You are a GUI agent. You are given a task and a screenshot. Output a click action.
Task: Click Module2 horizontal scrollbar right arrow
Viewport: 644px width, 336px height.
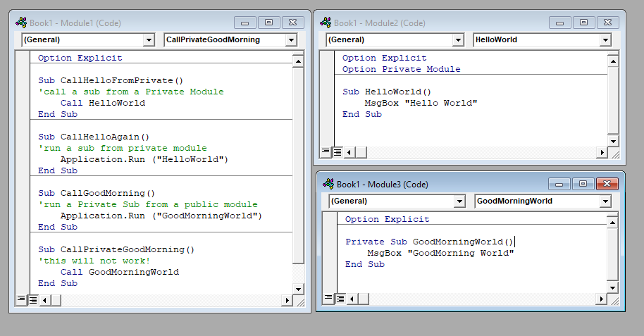(602, 152)
